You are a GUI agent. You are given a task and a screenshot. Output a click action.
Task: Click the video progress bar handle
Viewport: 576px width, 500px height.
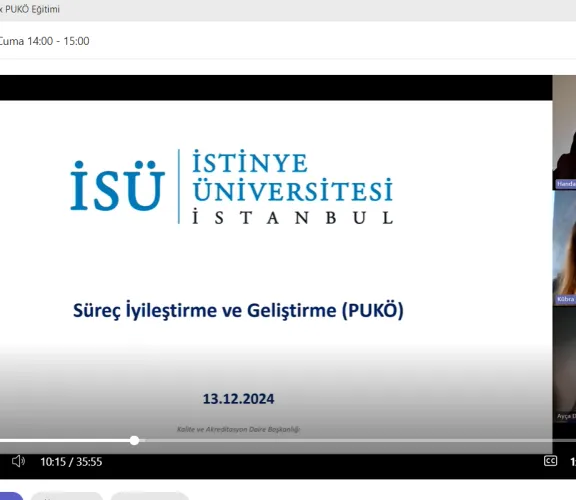click(x=134, y=440)
